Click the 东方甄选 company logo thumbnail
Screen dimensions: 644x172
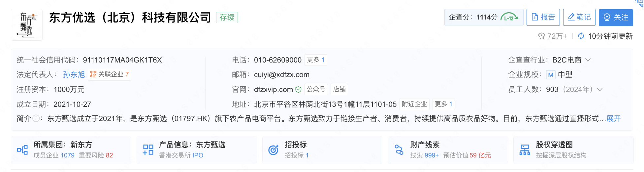point(27,25)
